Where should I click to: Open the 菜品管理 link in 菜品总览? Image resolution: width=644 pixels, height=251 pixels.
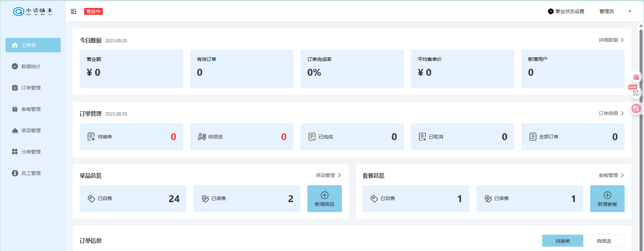point(328,175)
